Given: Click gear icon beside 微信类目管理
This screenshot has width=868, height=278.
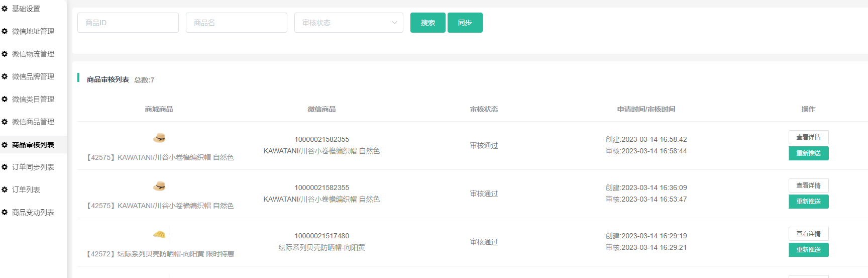Looking at the screenshot, I should 5,99.
